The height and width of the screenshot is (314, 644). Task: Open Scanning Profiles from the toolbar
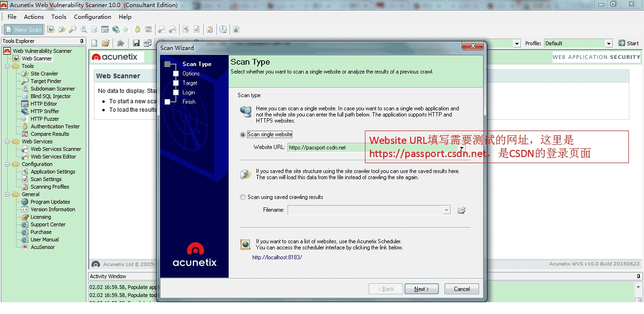[210, 29]
